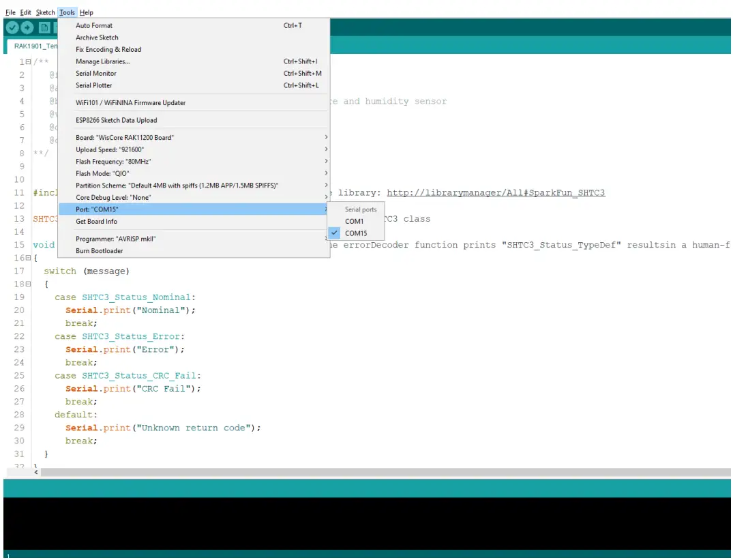Select Serial Monitor from Tools menu

point(96,74)
